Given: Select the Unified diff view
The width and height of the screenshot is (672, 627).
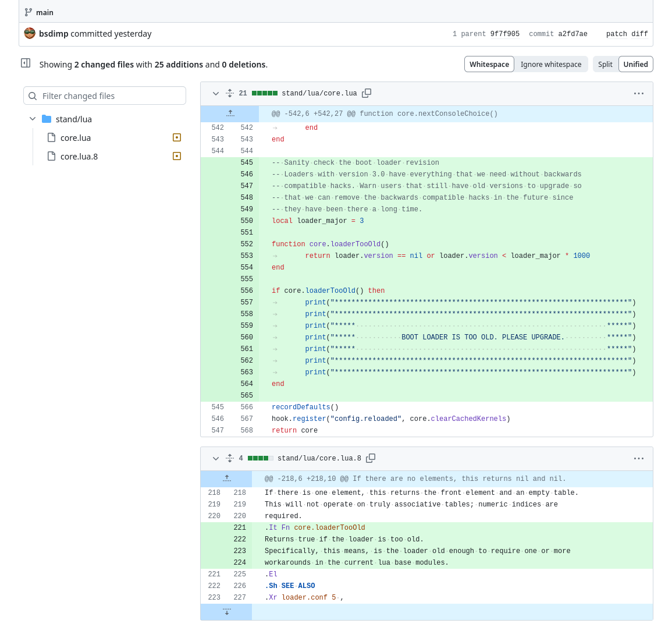Looking at the screenshot, I should tap(635, 64).
